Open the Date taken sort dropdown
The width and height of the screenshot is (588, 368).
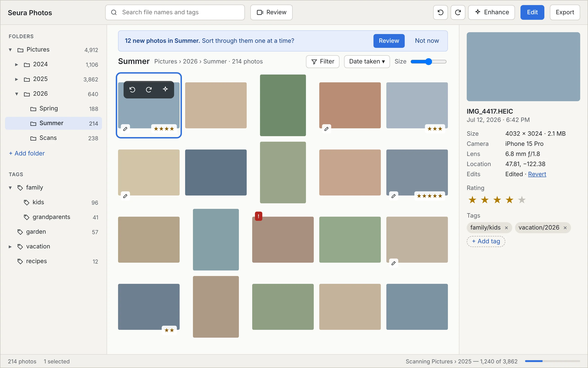tap(367, 62)
